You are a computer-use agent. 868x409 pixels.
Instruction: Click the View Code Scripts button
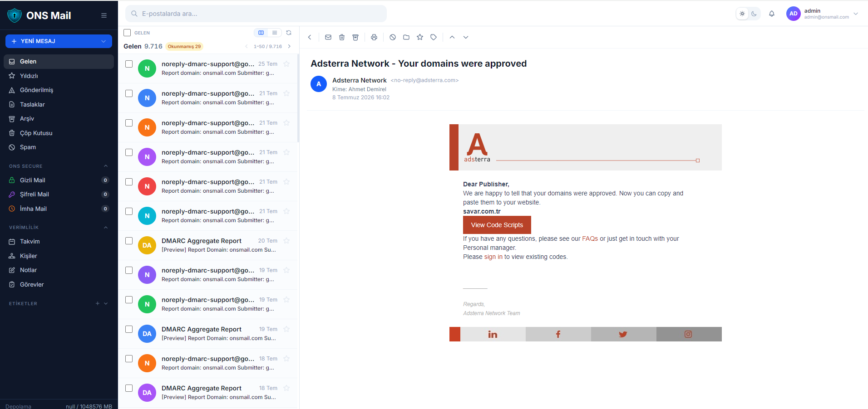point(497,225)
